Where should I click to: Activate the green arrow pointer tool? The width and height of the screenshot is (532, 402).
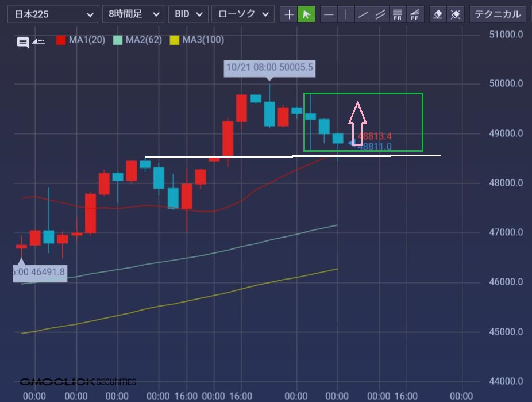[306, 14]
